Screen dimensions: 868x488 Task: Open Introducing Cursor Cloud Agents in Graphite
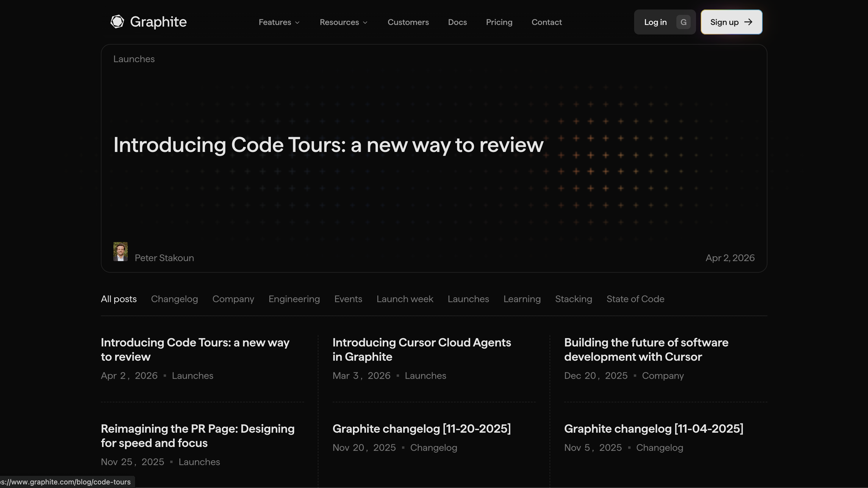click(422, 350)
